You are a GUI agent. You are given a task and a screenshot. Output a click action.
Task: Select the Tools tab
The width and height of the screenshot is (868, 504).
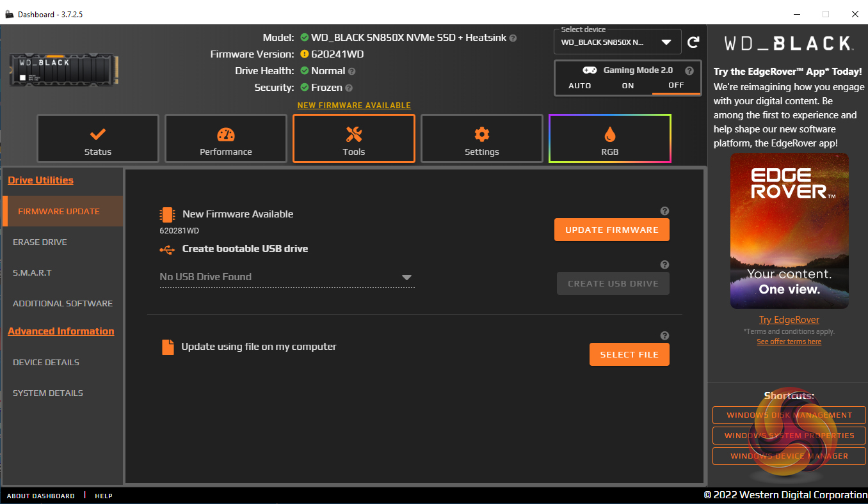[x=354, y=138]
